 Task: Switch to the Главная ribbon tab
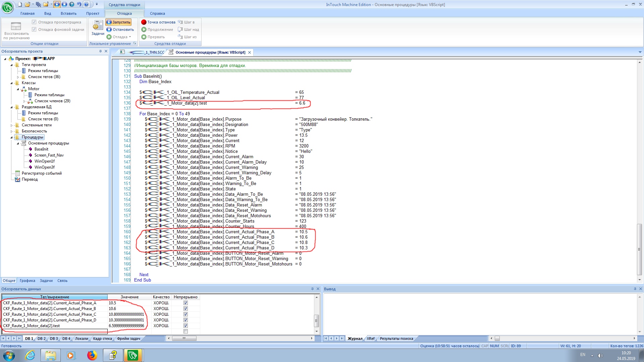tap(27, 13)
